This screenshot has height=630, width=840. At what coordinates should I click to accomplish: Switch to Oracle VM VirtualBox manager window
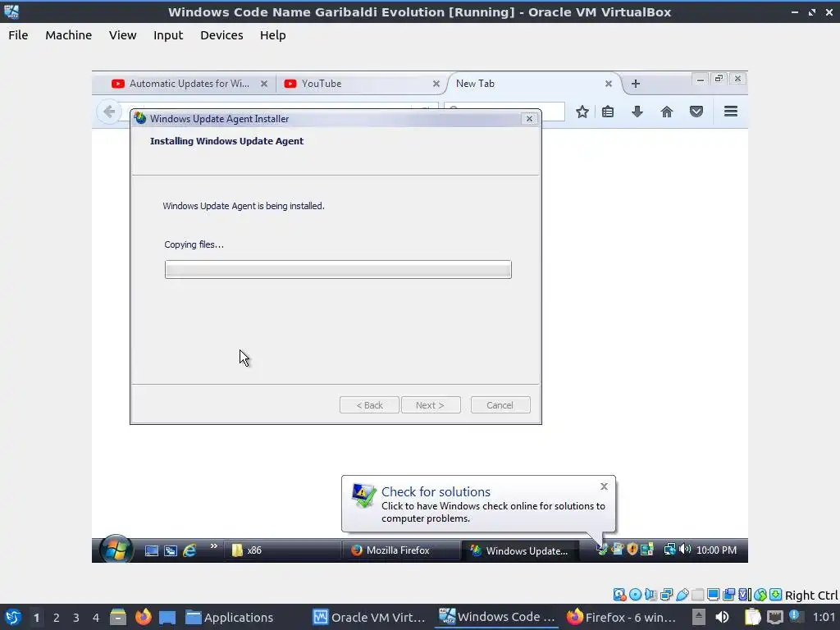tap(369, 617)
